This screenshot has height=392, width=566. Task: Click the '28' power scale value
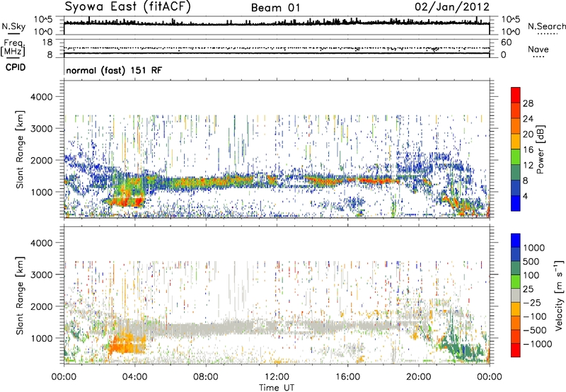[x=528, y=103]
